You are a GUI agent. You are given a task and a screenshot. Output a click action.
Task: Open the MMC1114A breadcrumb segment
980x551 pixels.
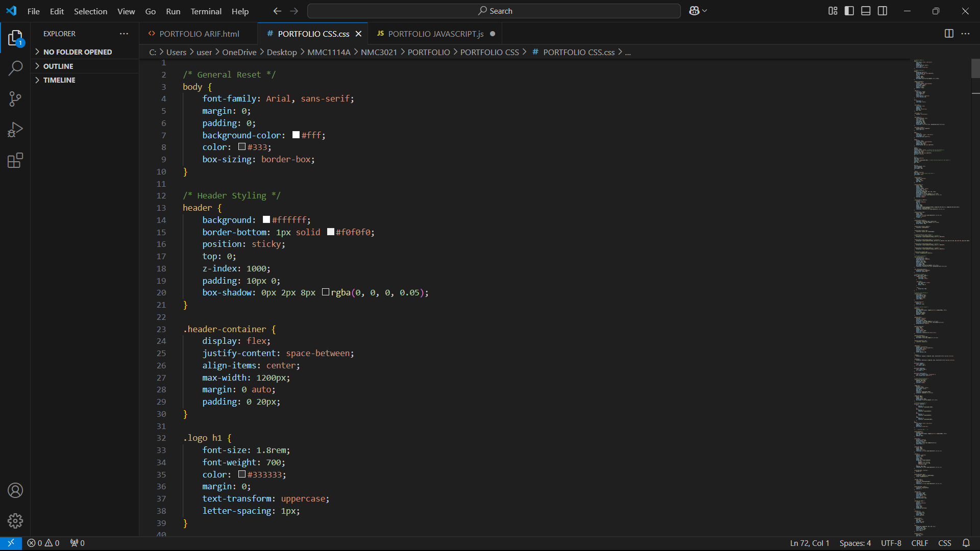pyautogui.click(x=329, y=52)
